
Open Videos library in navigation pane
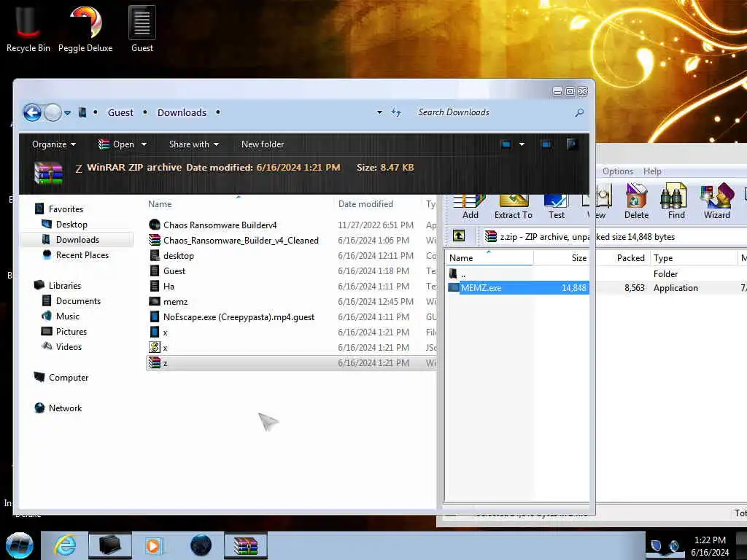pyautogui.click(x=69, y=346)
